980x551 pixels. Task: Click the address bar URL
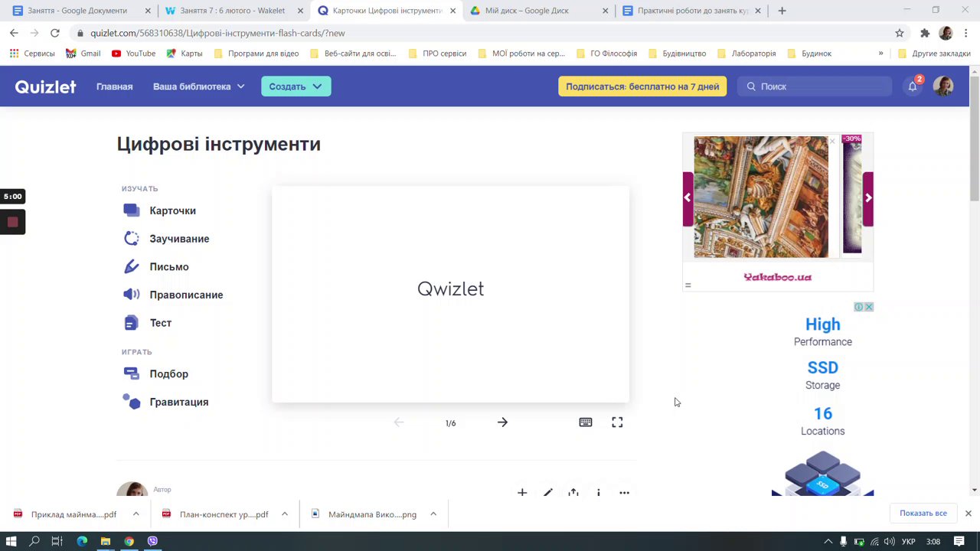click(x=217, y=33)
